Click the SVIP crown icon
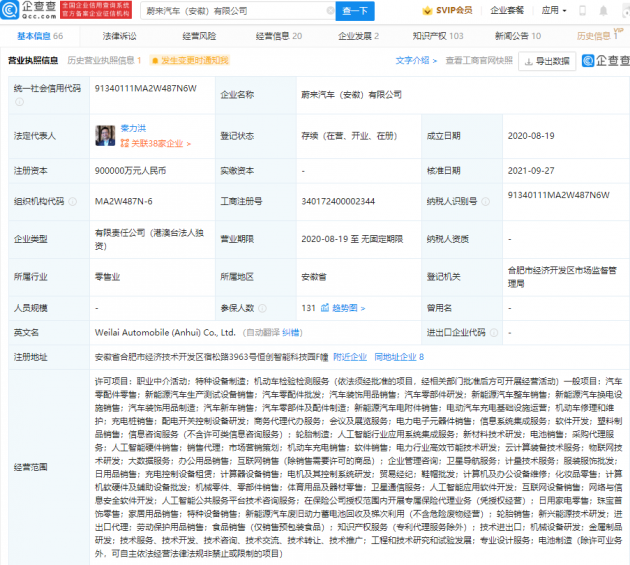The image size is (630, 565). tap(427, 11)
